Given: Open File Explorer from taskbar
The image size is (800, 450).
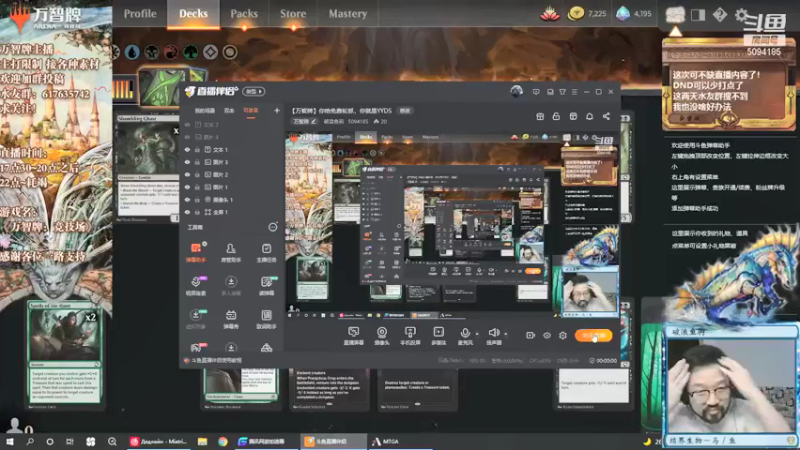Looking at the screenshot, I should click(203, 442).
